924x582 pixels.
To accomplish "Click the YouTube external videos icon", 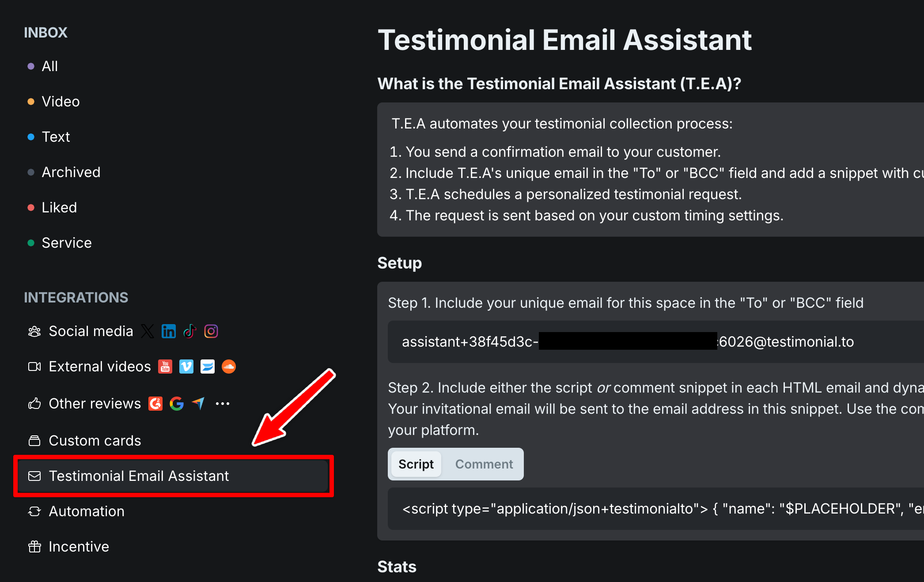I will [x=165, y=367].
